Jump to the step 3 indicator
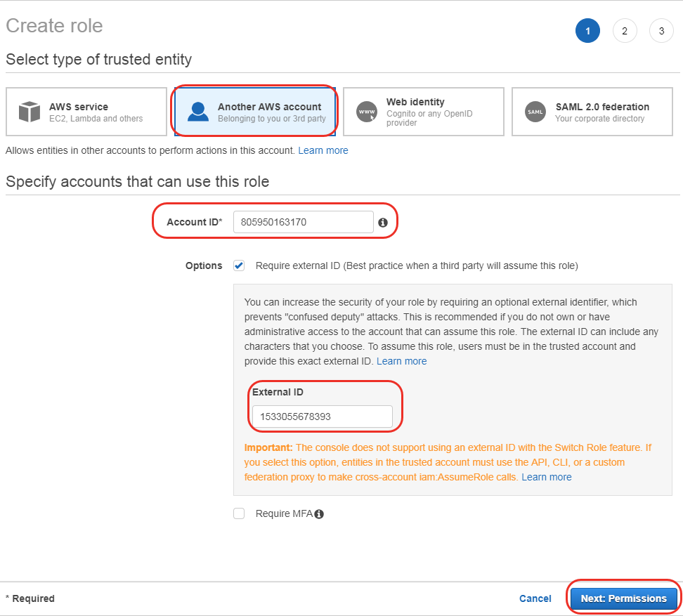Screen dimensions: 683x616 [661, 30]
